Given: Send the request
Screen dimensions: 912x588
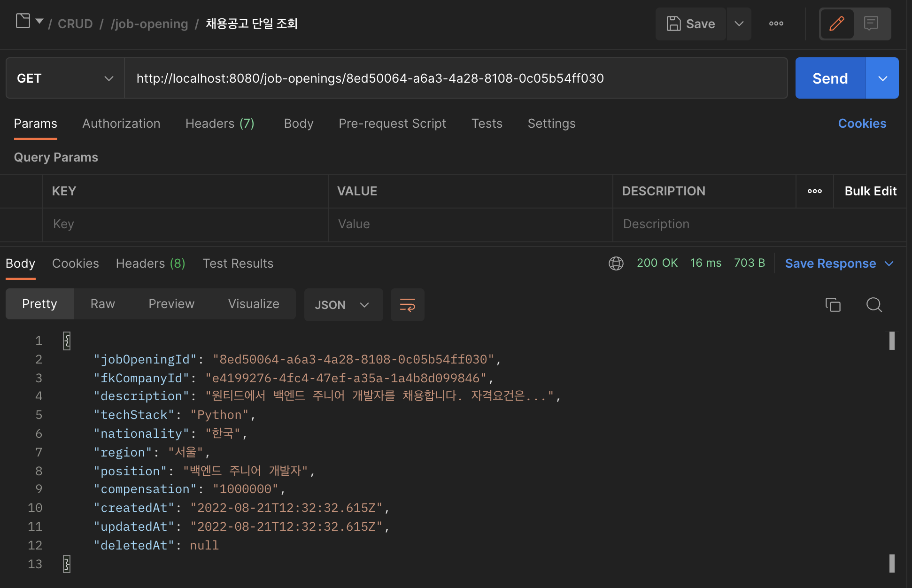Looking at the screenshot, I should click(x=830, y=78).
